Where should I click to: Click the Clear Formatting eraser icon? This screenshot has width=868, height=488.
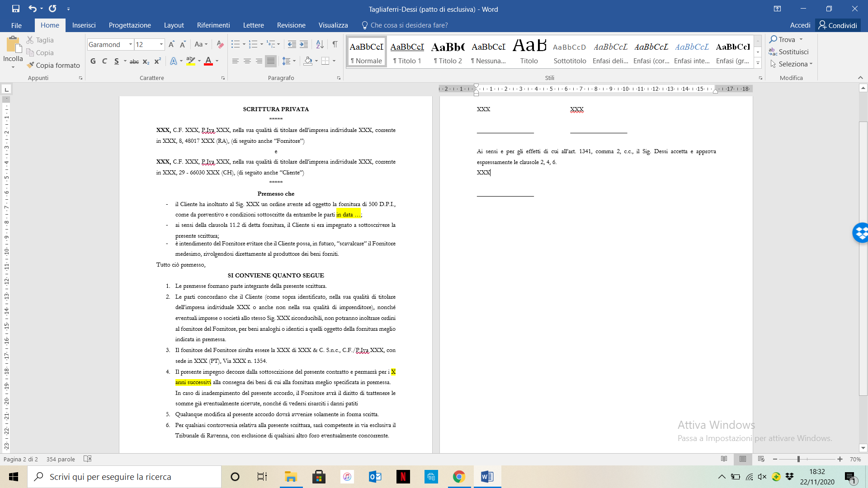click(x=220, y=44)
